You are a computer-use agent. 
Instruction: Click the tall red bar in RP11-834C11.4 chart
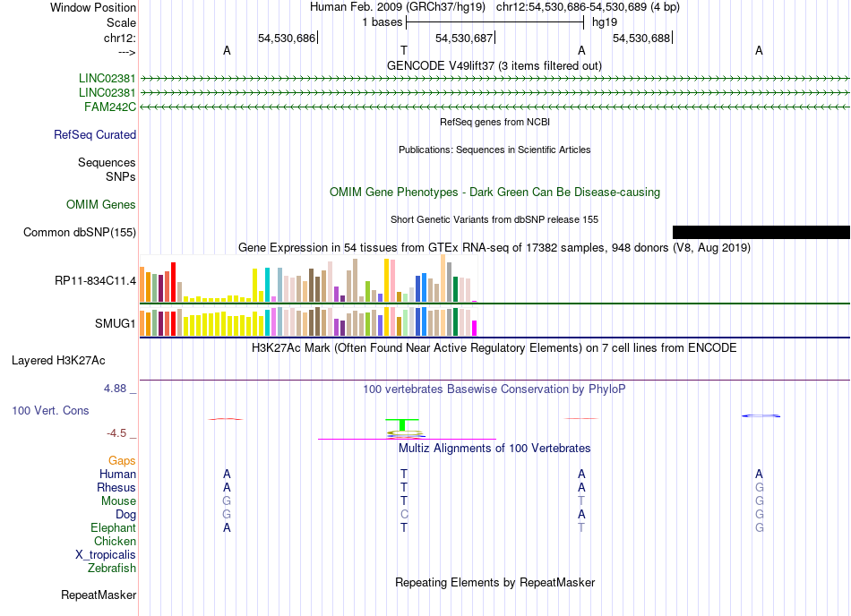173,282
